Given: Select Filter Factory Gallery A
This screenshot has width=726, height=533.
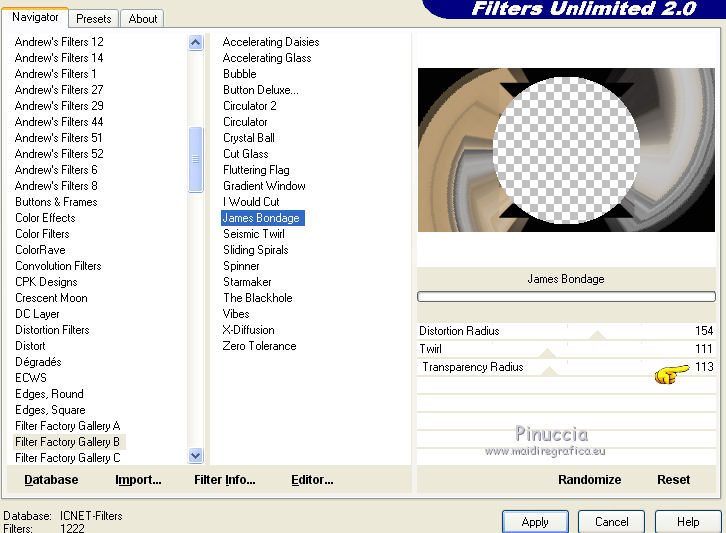Looking at the screenshot, I should tap(67, 426).
